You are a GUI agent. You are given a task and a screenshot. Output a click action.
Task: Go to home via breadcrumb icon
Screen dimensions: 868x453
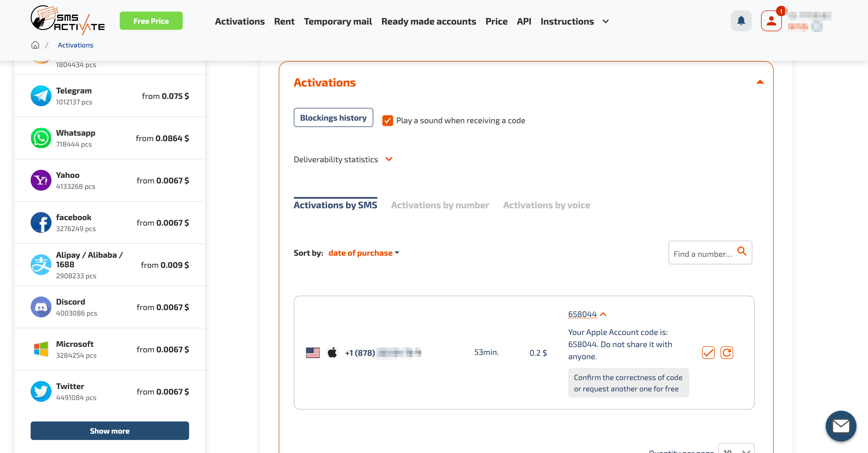tap(35, 45)
